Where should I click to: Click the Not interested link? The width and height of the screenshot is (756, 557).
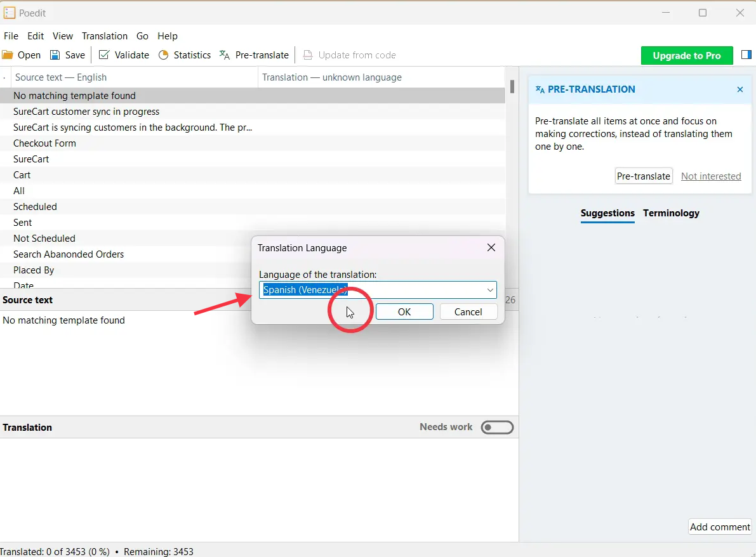click(x=711, y=176)
